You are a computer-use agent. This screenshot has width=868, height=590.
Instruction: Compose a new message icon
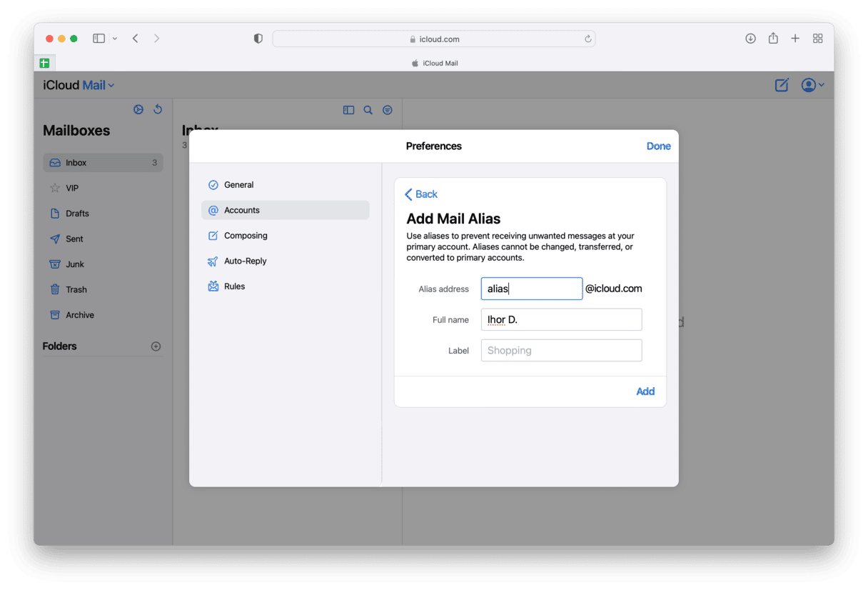pyautogui.click(x=782, y=85)
